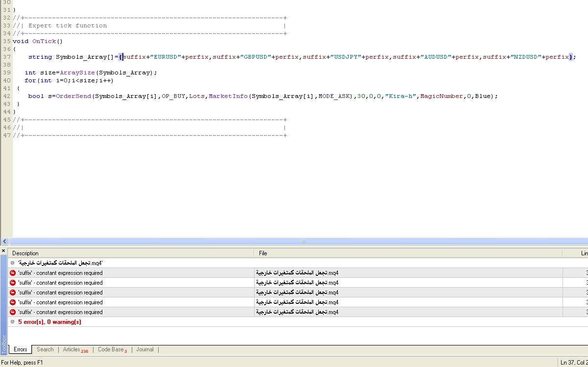Click the File column header
588x367 pixels.
click(x=263, y=253)
